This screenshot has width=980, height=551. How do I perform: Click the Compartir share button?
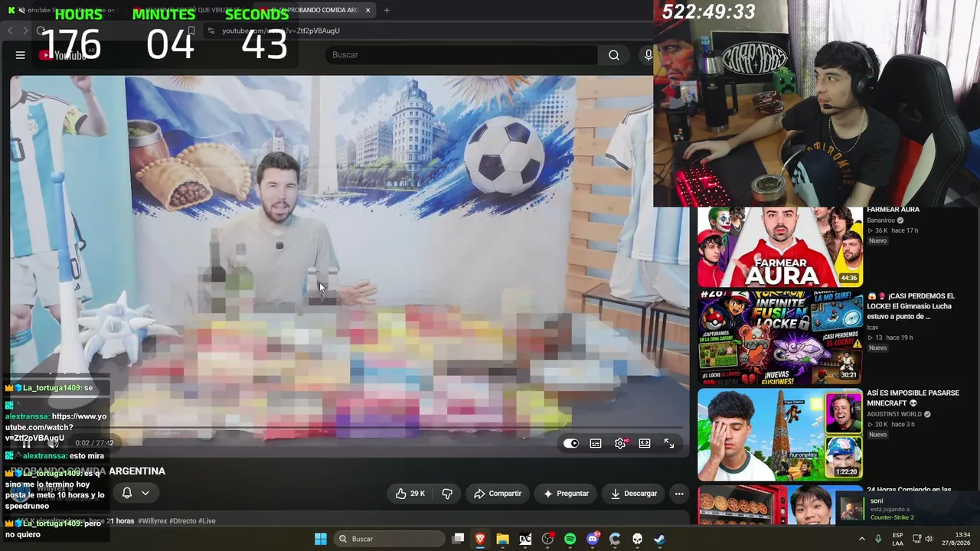click(x=498, y=494)
